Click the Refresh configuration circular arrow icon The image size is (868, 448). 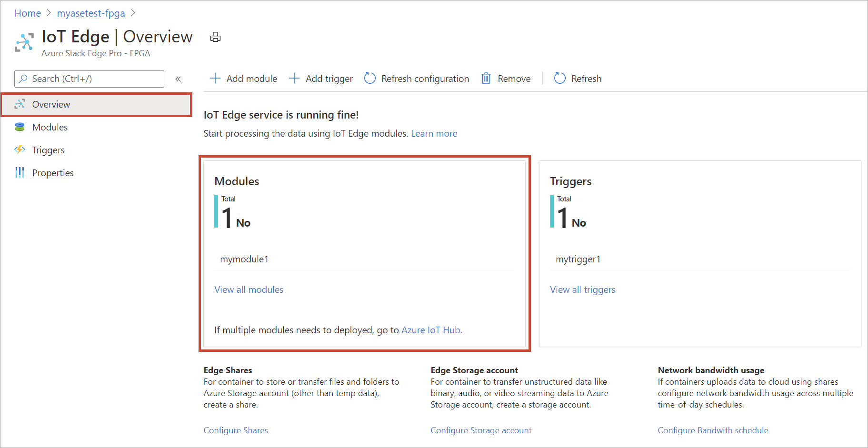point(370,79)
